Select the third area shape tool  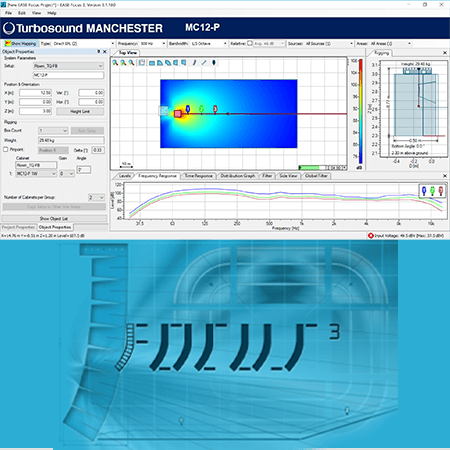coord(168,63)
